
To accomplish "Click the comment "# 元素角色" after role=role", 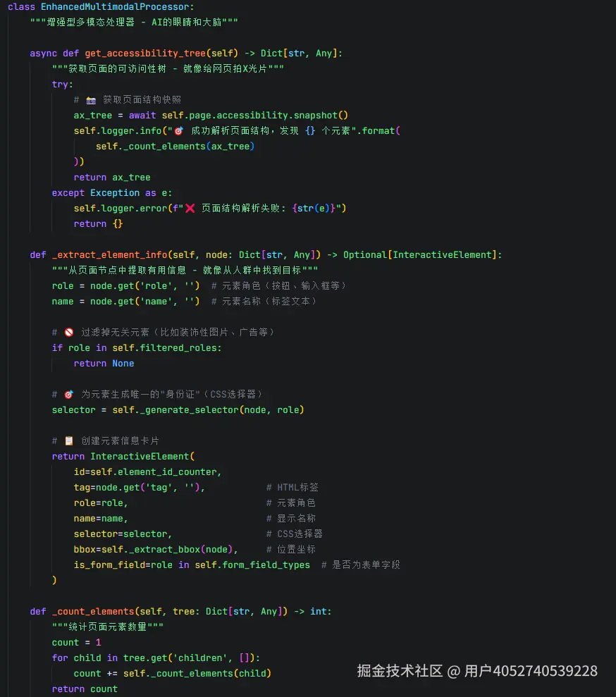I will click(291, 503).
